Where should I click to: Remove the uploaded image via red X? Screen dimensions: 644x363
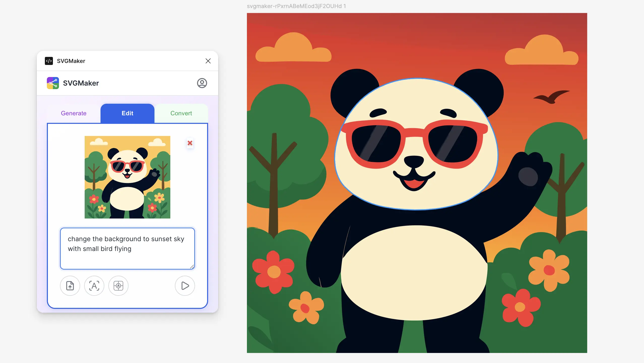(x=190, y=143)
